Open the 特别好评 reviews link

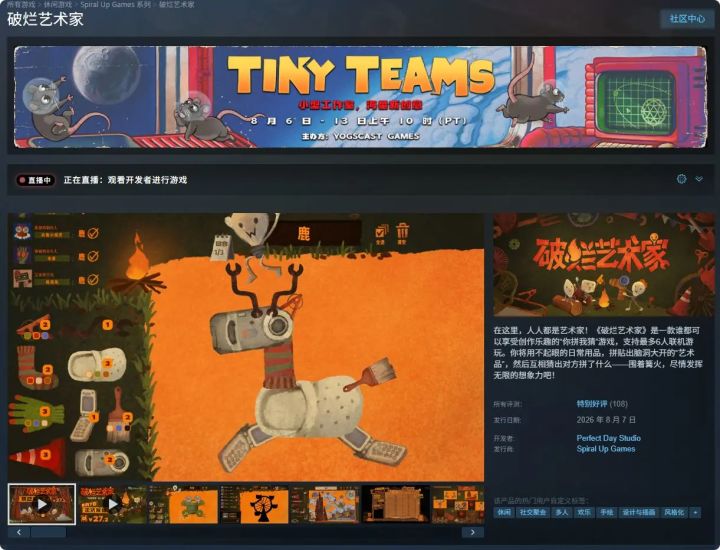coord(592,404)
